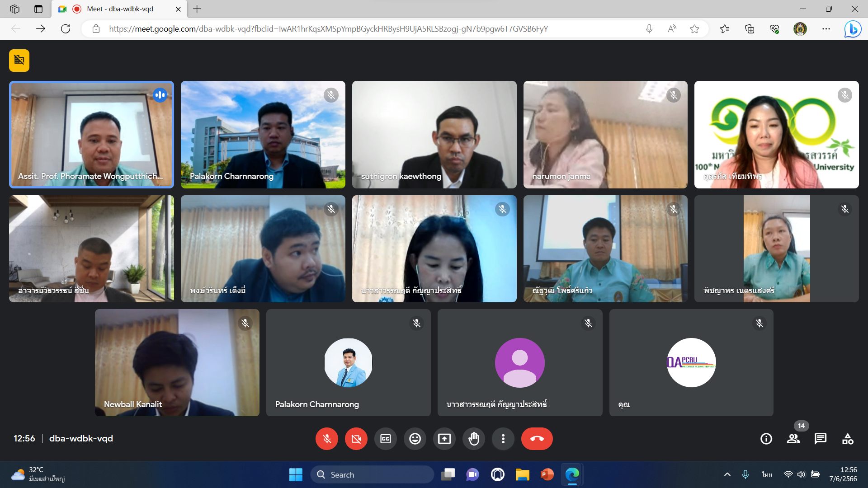The image size is (868, 488).
Task: Show participants people panel
Action: pos(793,439)
